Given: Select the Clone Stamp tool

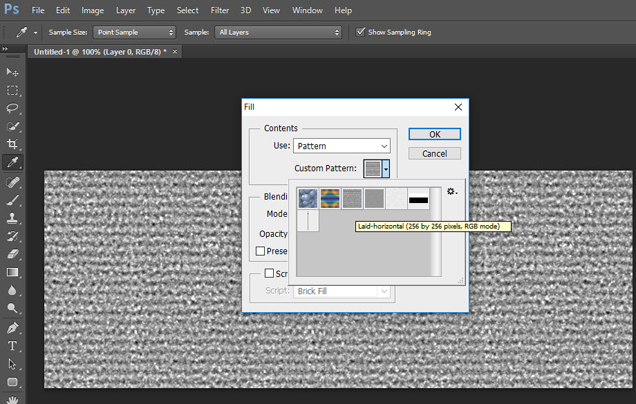Looking at the screenshot, I should [13, 217].
